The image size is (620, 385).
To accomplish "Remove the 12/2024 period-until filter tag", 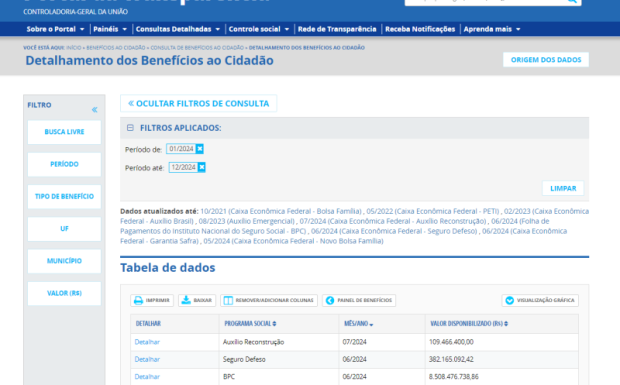I will (x=202, y=167).
